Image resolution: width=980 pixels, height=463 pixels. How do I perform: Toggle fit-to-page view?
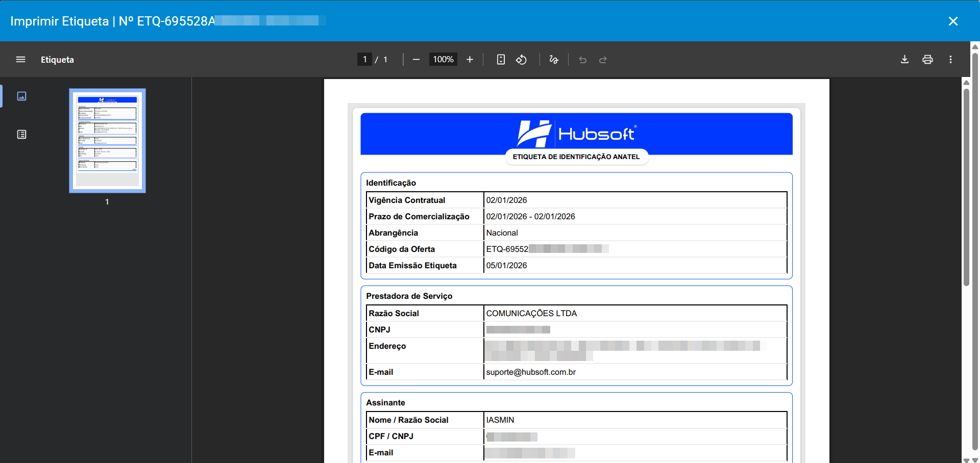point(500,59)
